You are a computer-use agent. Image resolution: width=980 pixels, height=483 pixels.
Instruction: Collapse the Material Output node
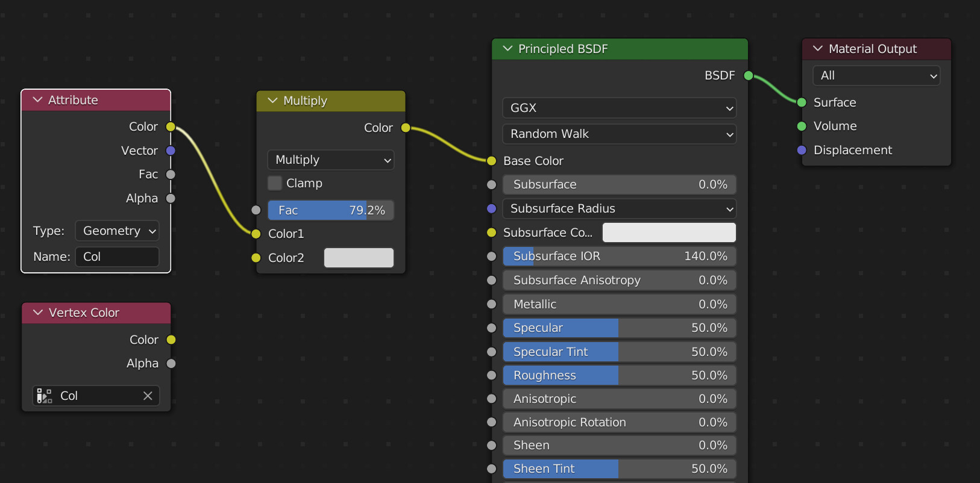818,49
